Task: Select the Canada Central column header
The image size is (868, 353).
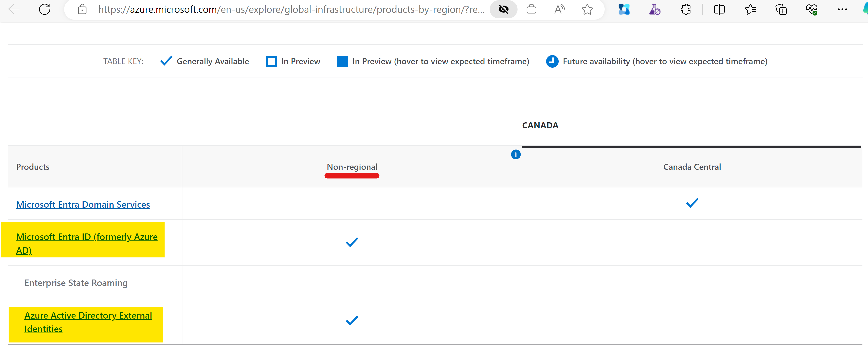Action: 692,167
